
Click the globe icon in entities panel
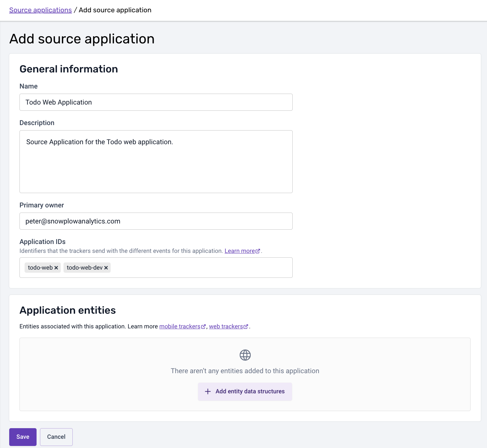coord(245,355)
